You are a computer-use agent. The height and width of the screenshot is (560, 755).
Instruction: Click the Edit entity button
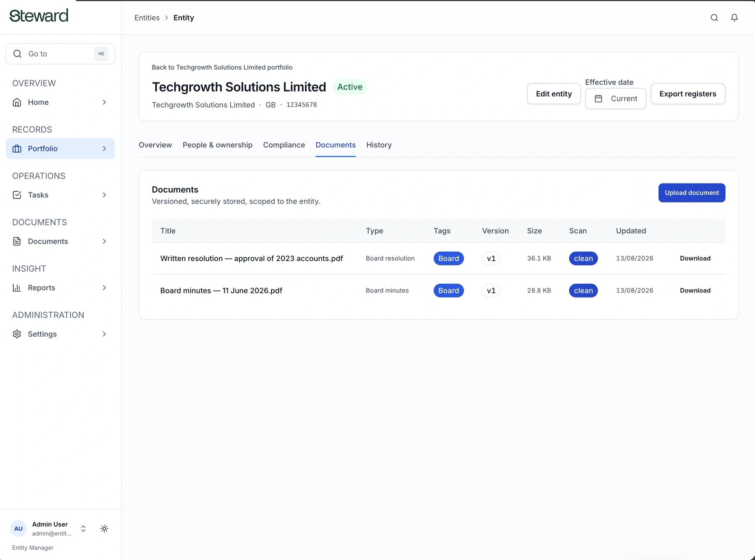tap(554, 94)
